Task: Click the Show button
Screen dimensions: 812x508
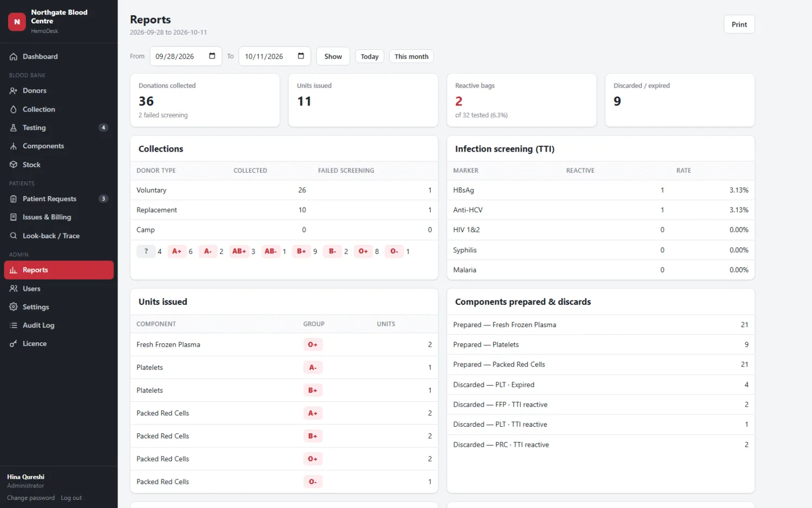Action: pos(333,56)
